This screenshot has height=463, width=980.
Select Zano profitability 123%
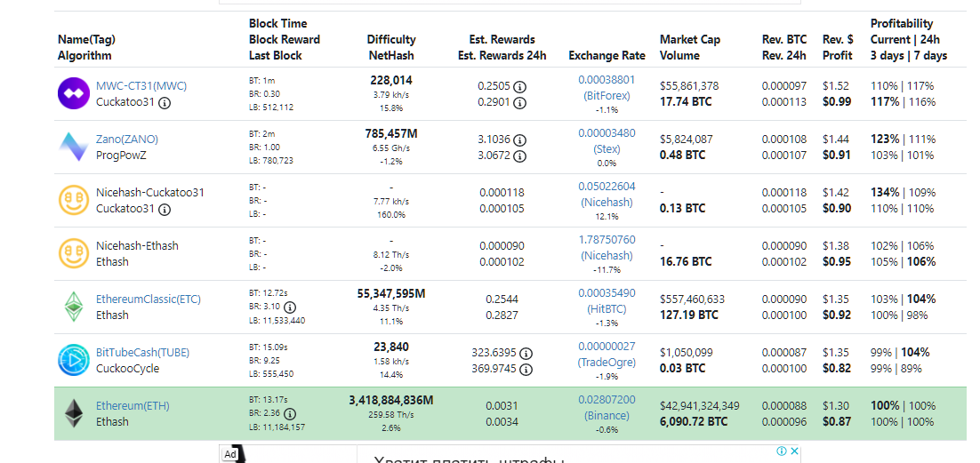[885, 140]
